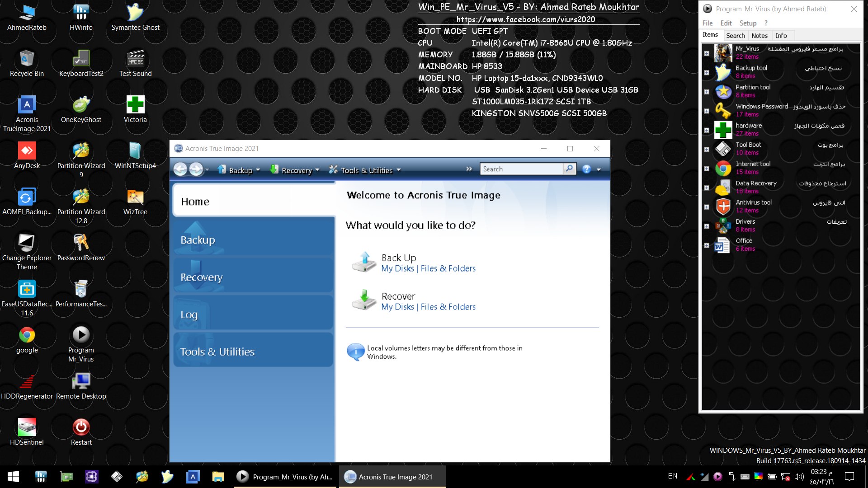Switch to Notes tab in Program_Mr_Virus
868x488 pixels.
759,36
